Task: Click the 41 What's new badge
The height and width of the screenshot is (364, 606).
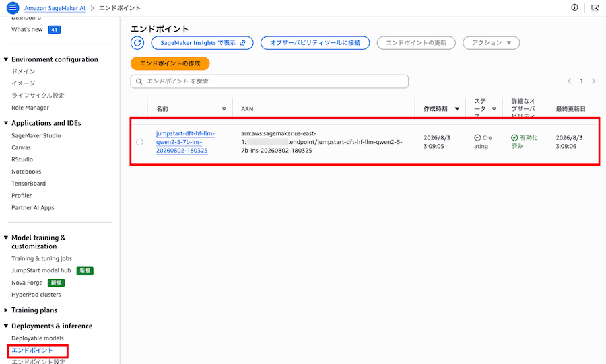Action: point(54,30)
